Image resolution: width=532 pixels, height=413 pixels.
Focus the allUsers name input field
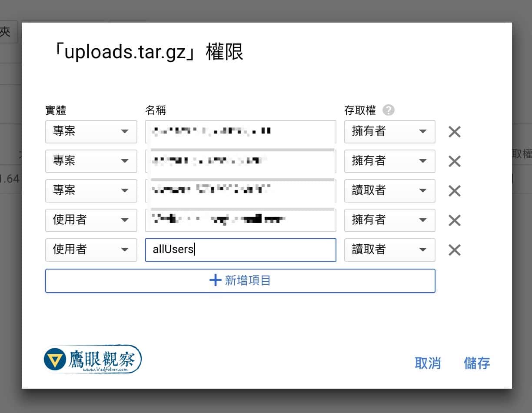tap(241, 250)
